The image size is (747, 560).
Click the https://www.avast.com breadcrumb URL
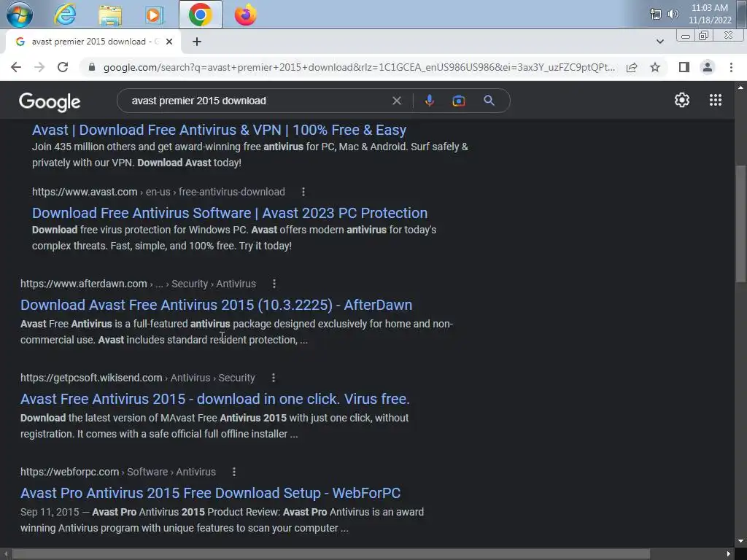click(x=85, y=192)
